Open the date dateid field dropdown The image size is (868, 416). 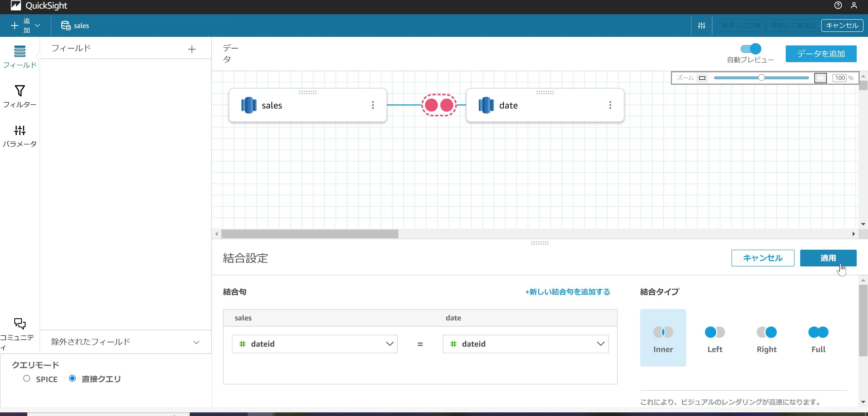[526, 344]
